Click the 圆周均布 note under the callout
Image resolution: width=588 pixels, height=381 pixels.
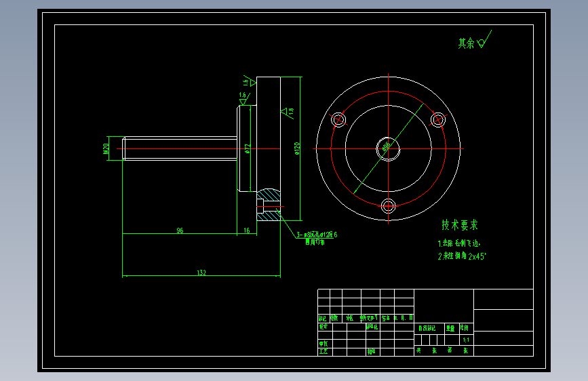315,242
